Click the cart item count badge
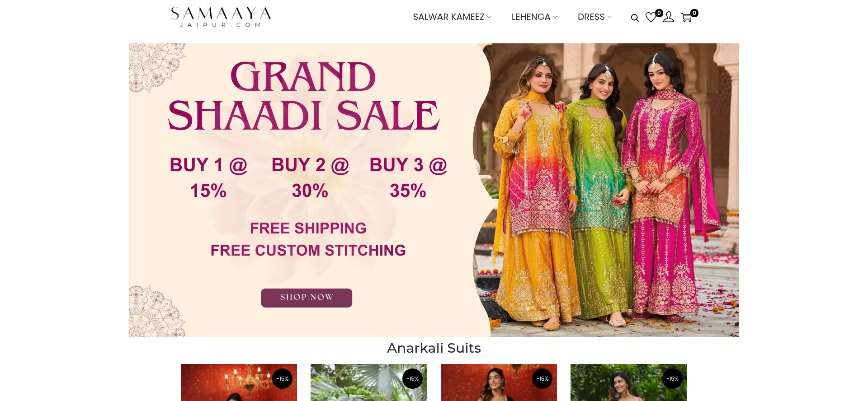 coord(694,13)
